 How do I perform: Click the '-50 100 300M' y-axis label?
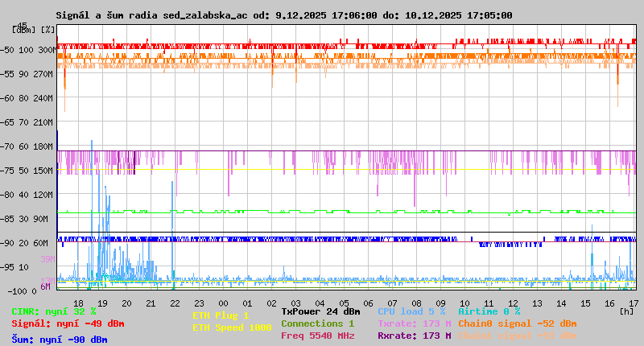(x=28, y=50)
